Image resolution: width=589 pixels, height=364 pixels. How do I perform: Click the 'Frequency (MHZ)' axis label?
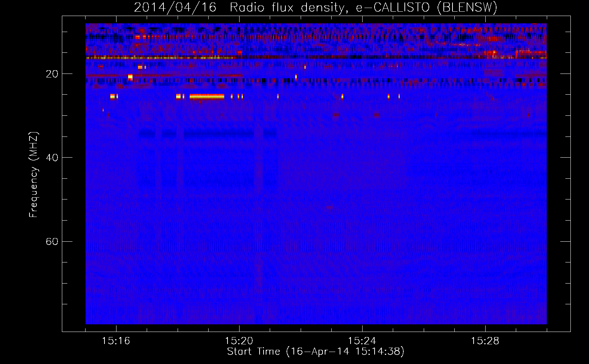(x=33, y=175)
